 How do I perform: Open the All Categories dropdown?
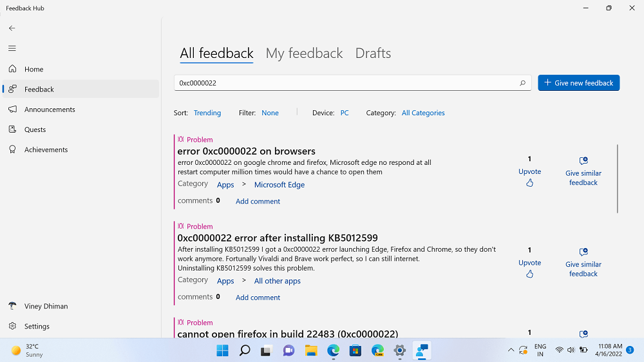tap(423, 113)
